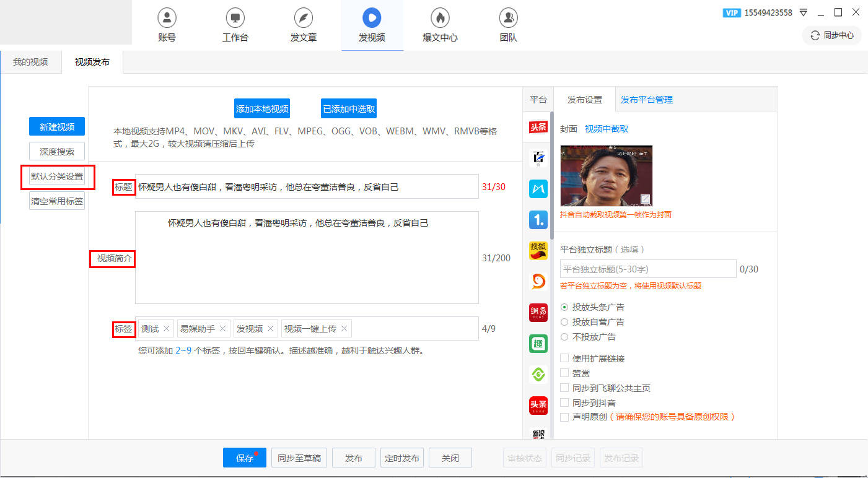
Task: Click the 同步中心 sync center refresh
Action: (832, 35)
